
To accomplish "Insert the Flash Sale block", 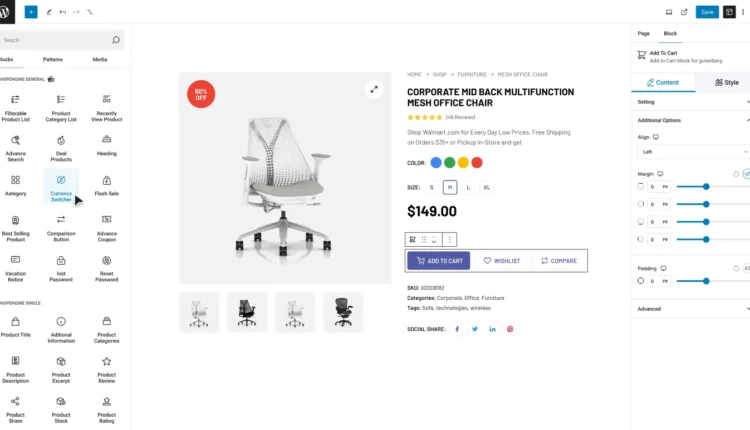I will pyautogui.click(x=106, y=186).
